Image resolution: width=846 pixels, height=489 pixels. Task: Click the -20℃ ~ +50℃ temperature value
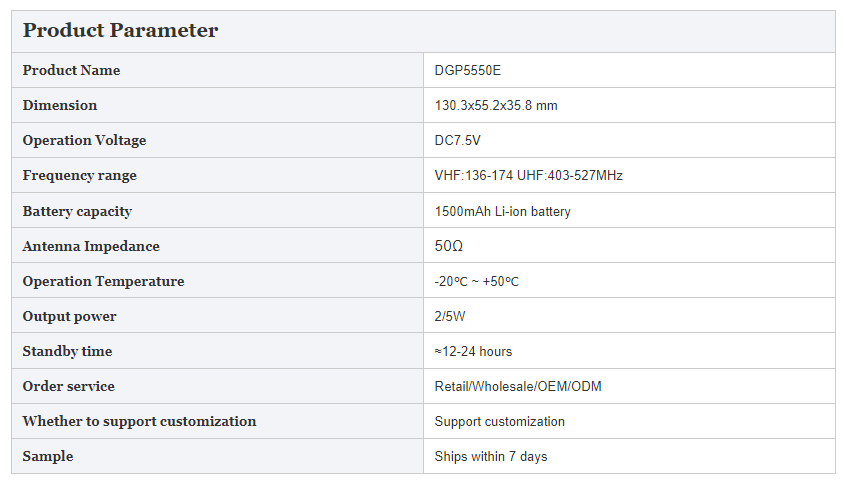476,281
